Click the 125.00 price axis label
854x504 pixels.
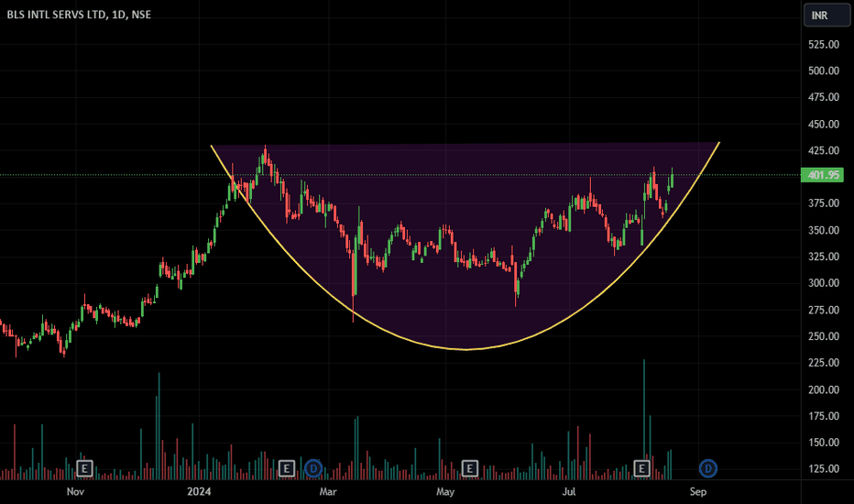coord(824,468)
